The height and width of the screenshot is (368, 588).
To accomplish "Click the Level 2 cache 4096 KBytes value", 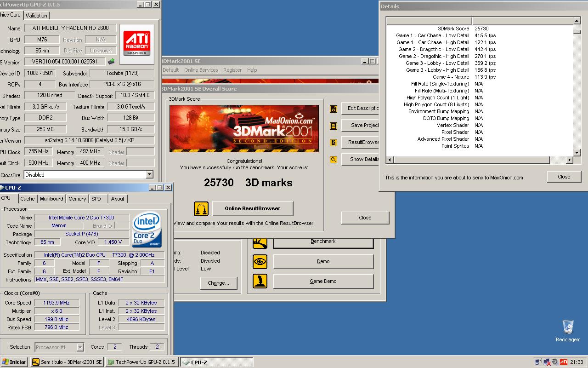I will click(141, 319).
